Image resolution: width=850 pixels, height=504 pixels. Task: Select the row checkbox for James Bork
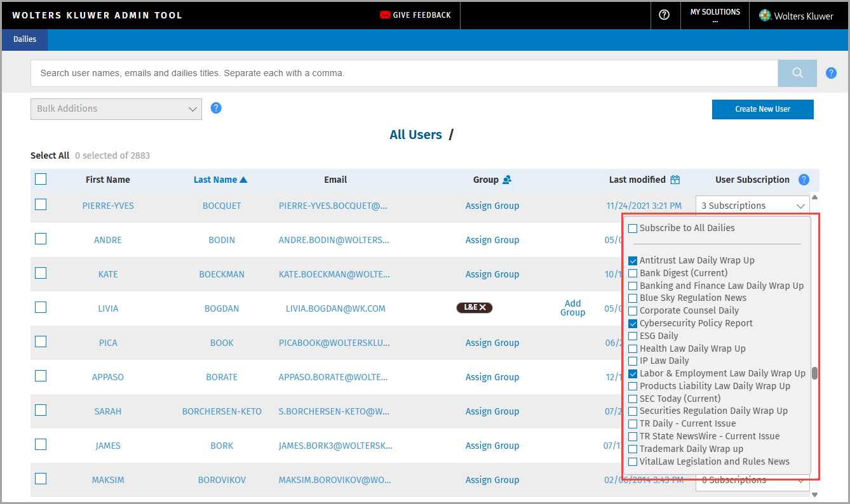[x=41, y=444]
